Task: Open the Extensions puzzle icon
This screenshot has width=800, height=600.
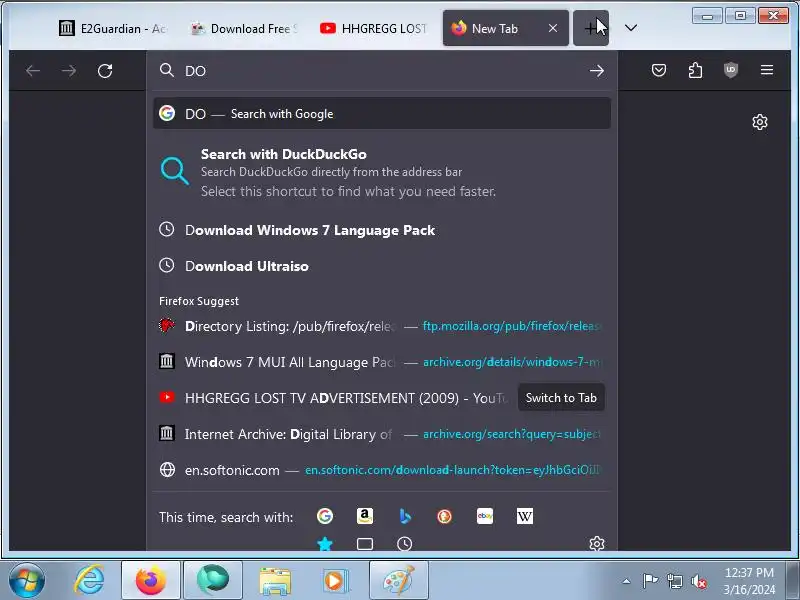Action: coord(695,70)
